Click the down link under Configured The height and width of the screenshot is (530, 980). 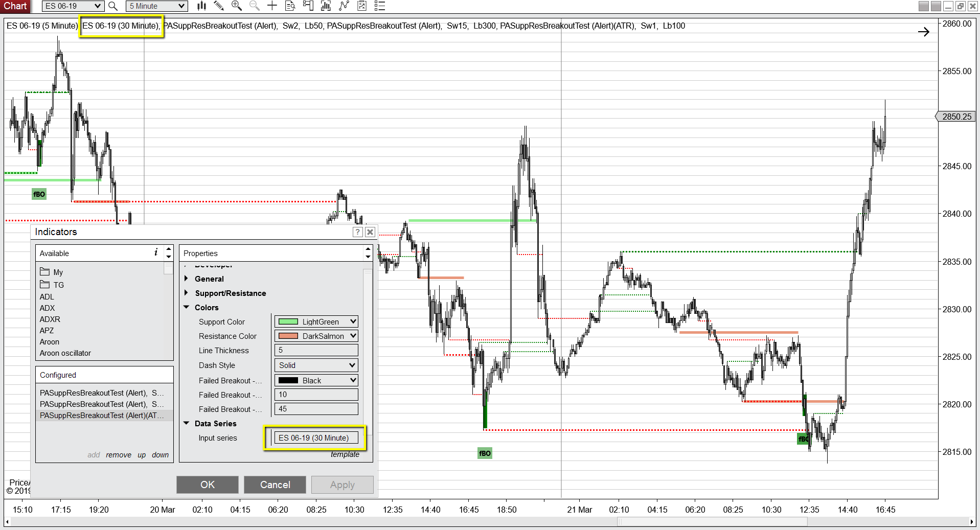coord(160,455)
